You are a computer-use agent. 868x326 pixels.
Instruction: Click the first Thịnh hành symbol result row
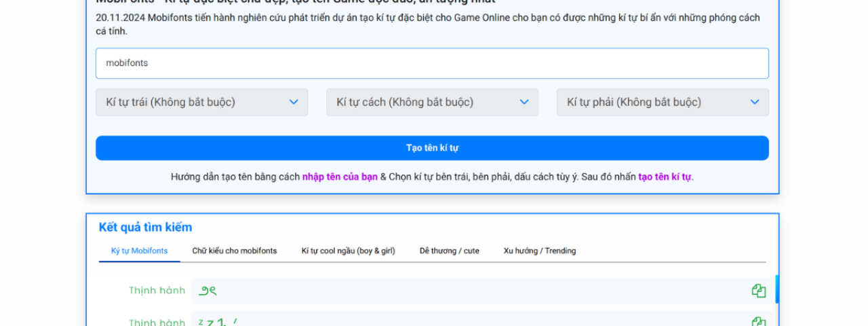click(x=481, y=291)
